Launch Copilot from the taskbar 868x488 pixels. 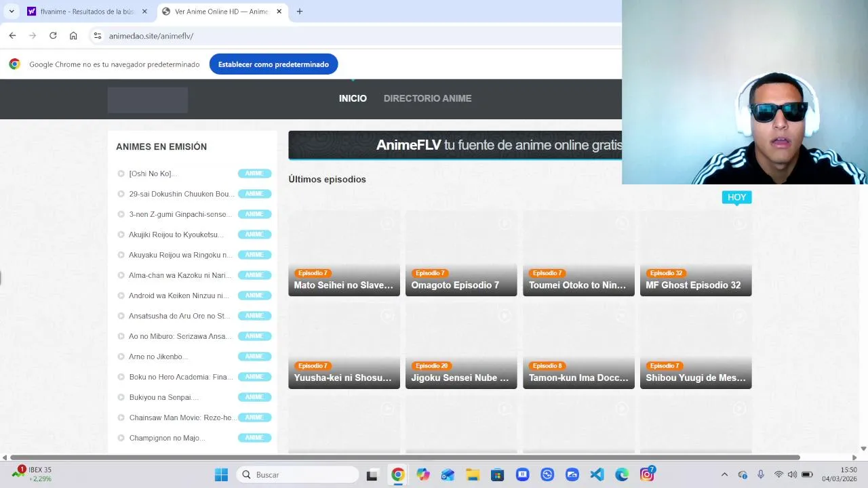click(x=423, y=474)
